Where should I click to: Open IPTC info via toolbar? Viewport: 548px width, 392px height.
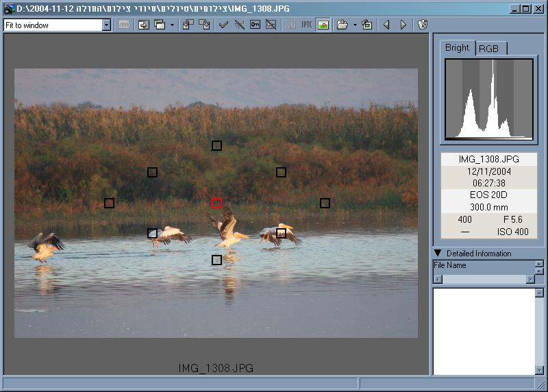pyautogui.click(x=306, y=25)
